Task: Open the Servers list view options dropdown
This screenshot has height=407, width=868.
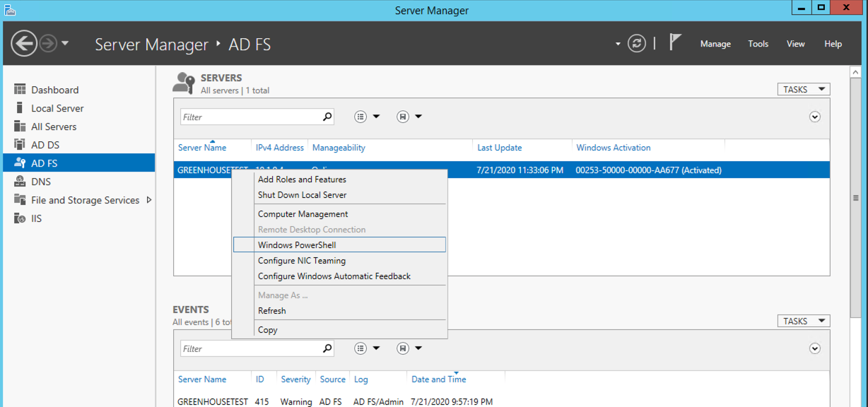Action: click(x=368, y=117)
